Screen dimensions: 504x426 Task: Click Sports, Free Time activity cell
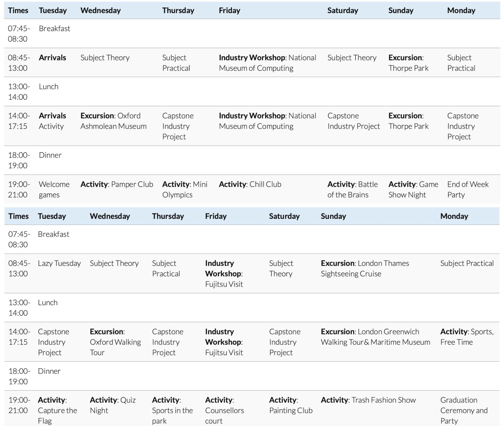[467, 337]
